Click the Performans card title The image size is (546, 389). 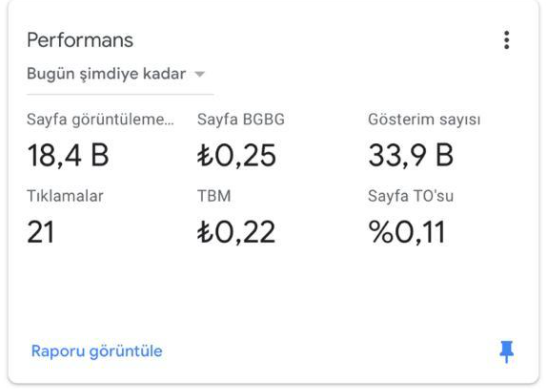coord(80,40)
